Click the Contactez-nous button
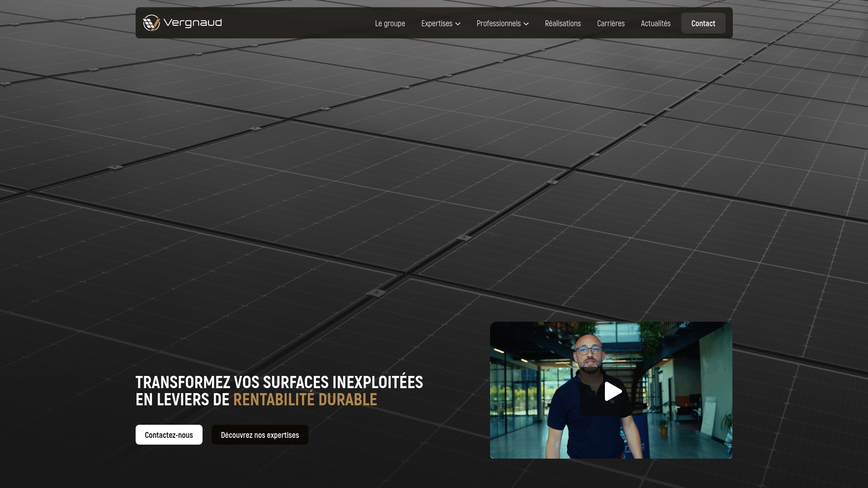Viewport: 868px width, 488px height. point(169,435)
